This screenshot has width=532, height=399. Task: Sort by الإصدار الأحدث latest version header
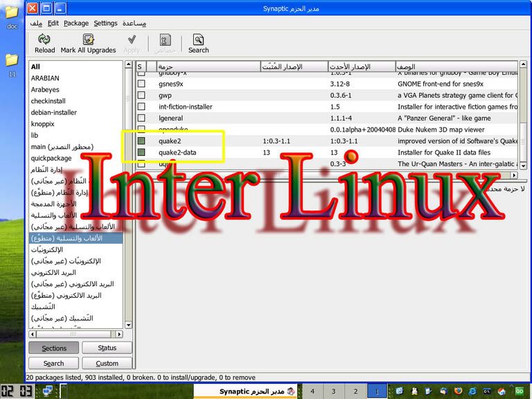point(362,66)
